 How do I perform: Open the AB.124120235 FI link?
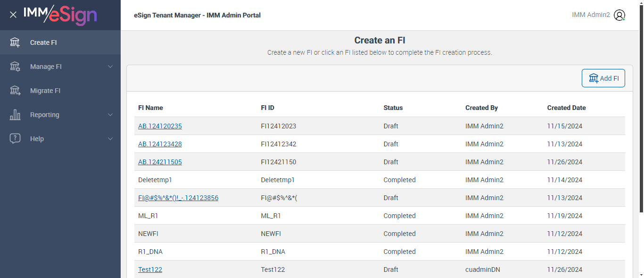160,126
